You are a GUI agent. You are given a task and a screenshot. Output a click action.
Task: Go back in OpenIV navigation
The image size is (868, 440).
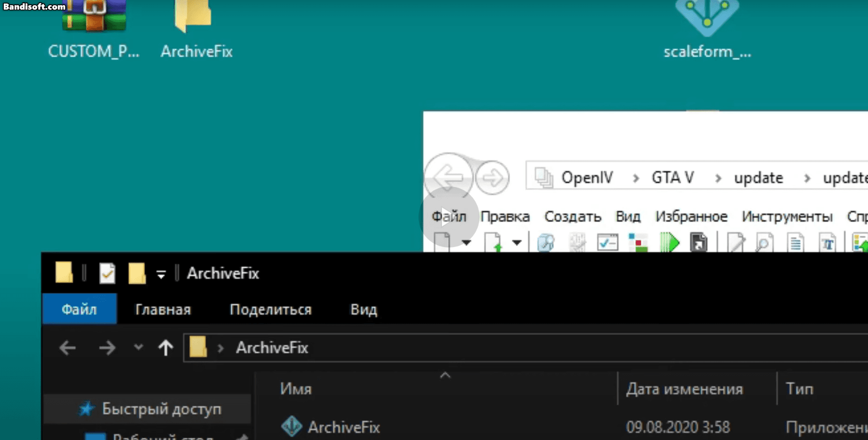point(448,177)
